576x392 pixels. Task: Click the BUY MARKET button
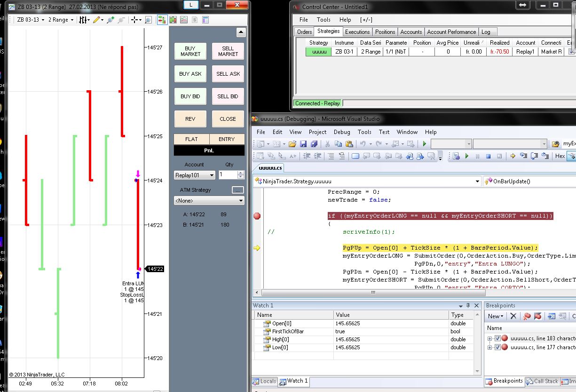(190, 51)
